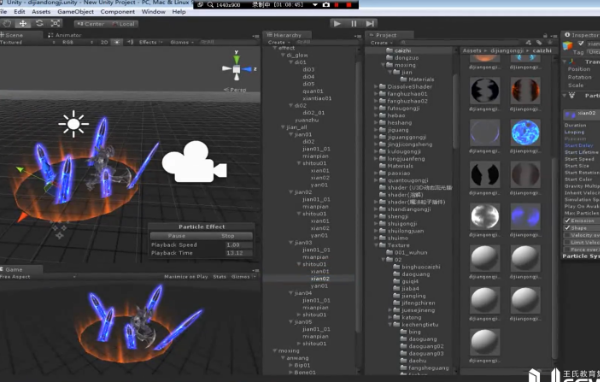
Task: Open the Hierarchy panel options menu icon
Action: (358, 36)
